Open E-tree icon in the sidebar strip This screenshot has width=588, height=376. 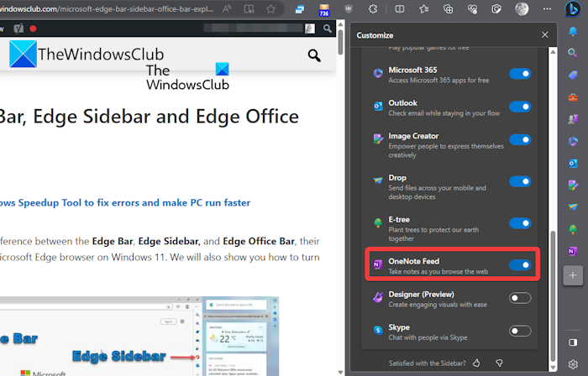[573, 229]
